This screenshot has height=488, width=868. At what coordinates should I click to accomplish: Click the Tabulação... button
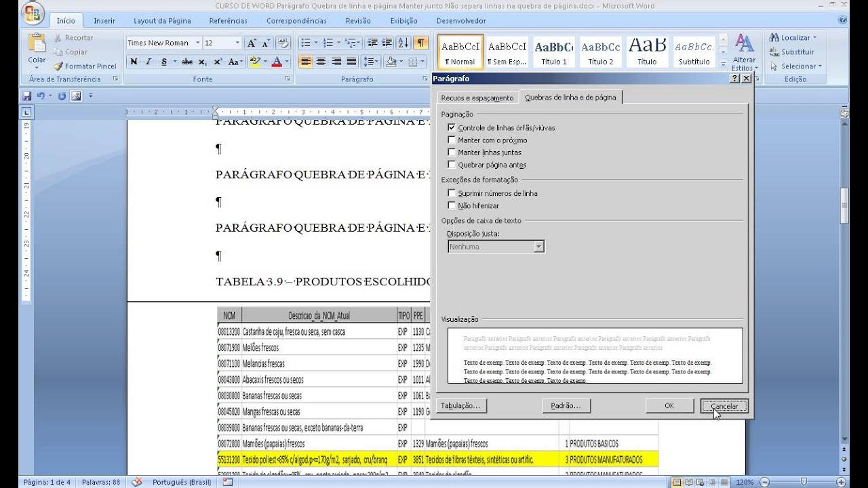[460, 406]
